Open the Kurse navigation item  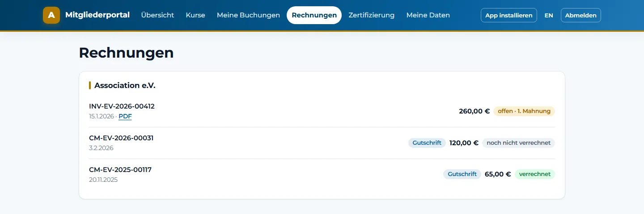coord(195,15)
